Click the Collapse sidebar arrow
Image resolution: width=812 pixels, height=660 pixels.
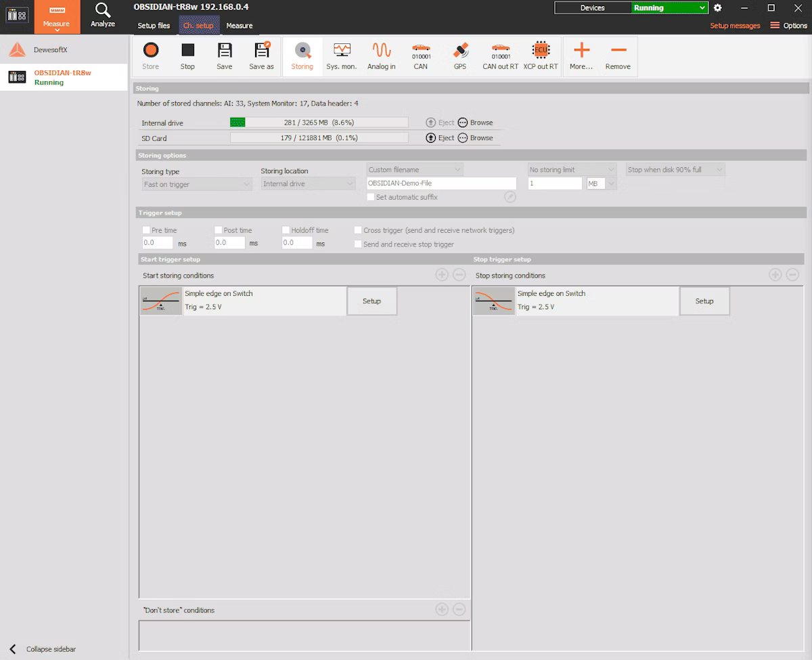(12, 649)
